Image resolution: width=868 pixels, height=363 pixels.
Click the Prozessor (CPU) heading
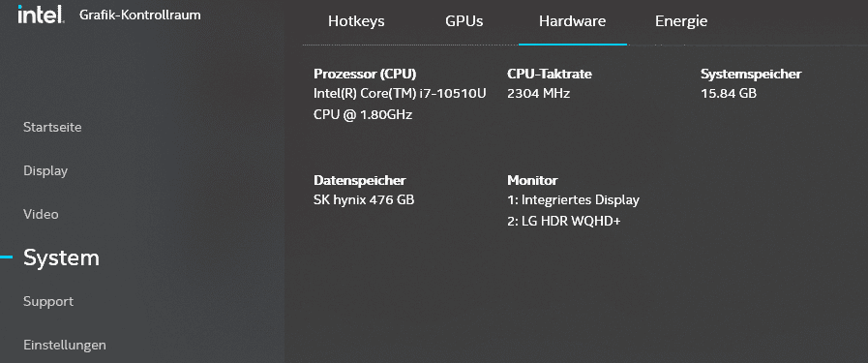[x=365, y=75]
